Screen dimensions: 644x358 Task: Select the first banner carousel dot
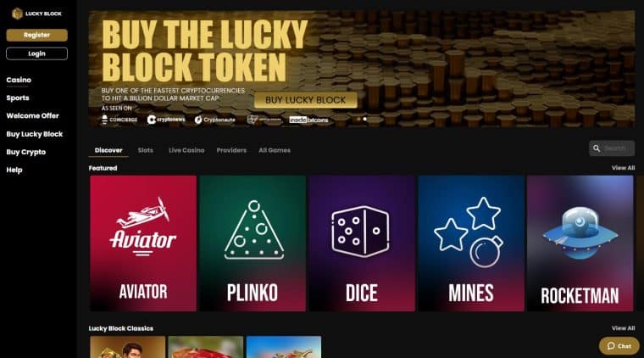pos(358,120)
